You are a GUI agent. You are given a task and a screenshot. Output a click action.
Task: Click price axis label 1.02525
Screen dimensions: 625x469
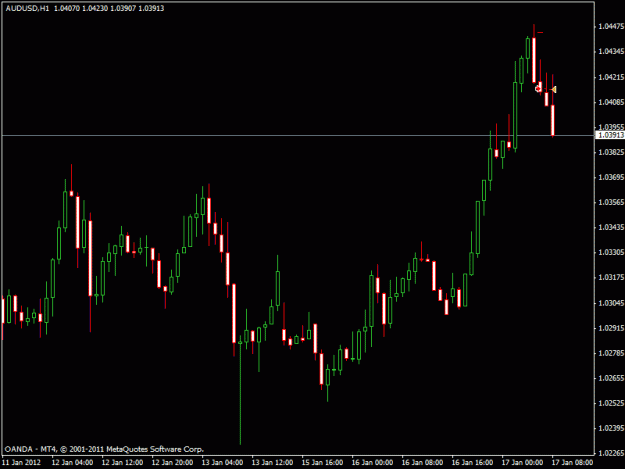click(x=611, y=403)
